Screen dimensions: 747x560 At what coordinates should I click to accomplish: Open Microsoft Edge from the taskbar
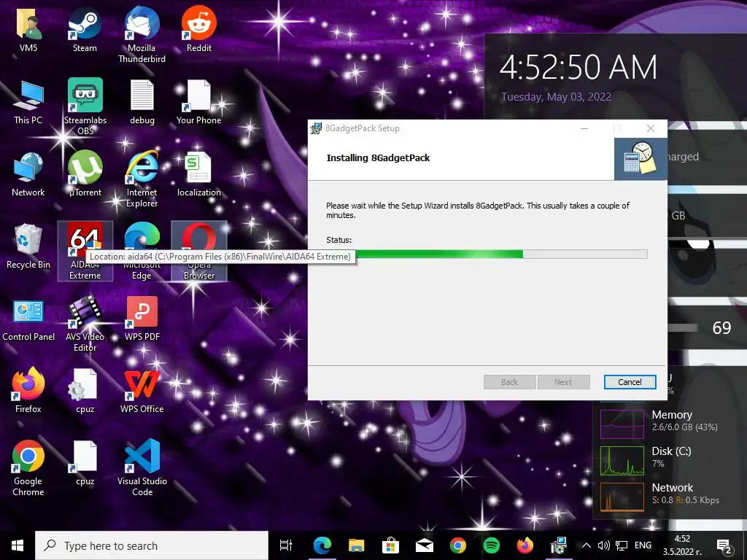click(x=322, y=545)
